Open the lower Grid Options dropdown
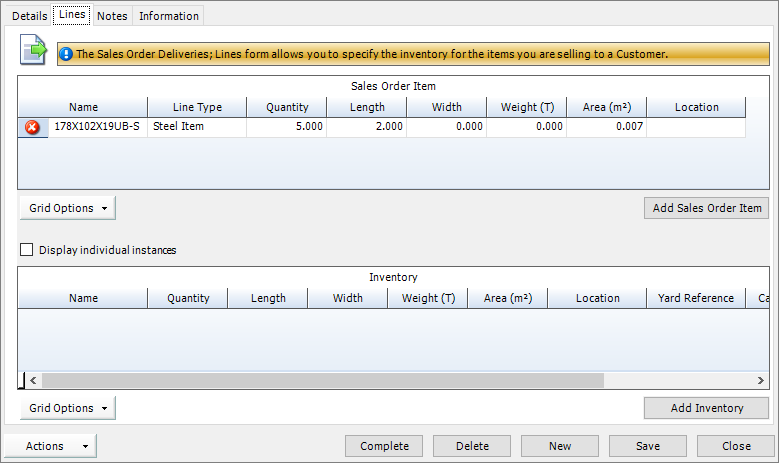The height and width of the screenshot is (463, 779). (x=67, y=408)
